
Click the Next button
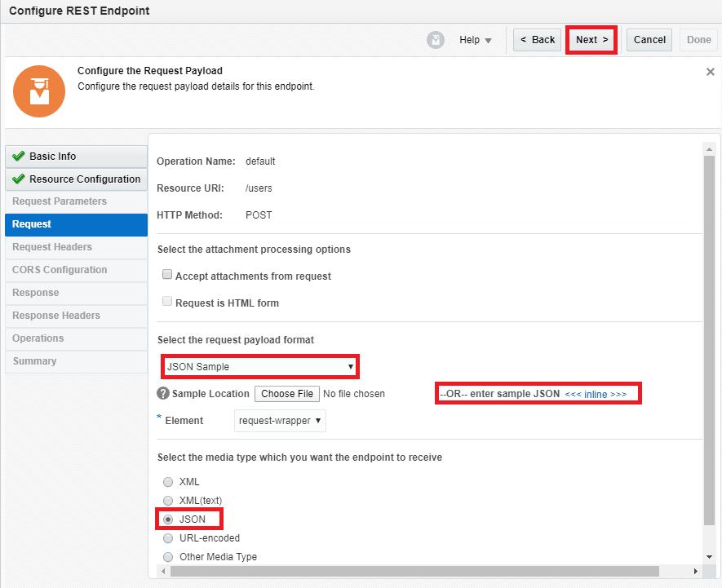coord(591,40)
